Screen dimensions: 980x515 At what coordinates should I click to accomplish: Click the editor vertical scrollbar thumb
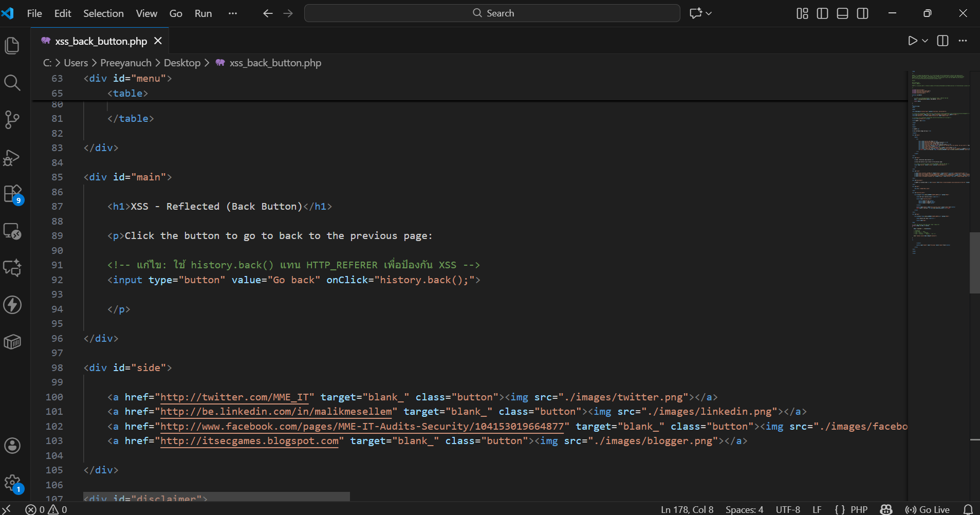point(974,263)
